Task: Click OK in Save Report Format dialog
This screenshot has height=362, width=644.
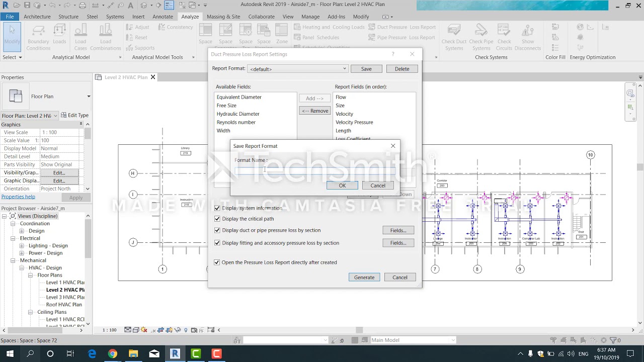Action: [342, 186]
